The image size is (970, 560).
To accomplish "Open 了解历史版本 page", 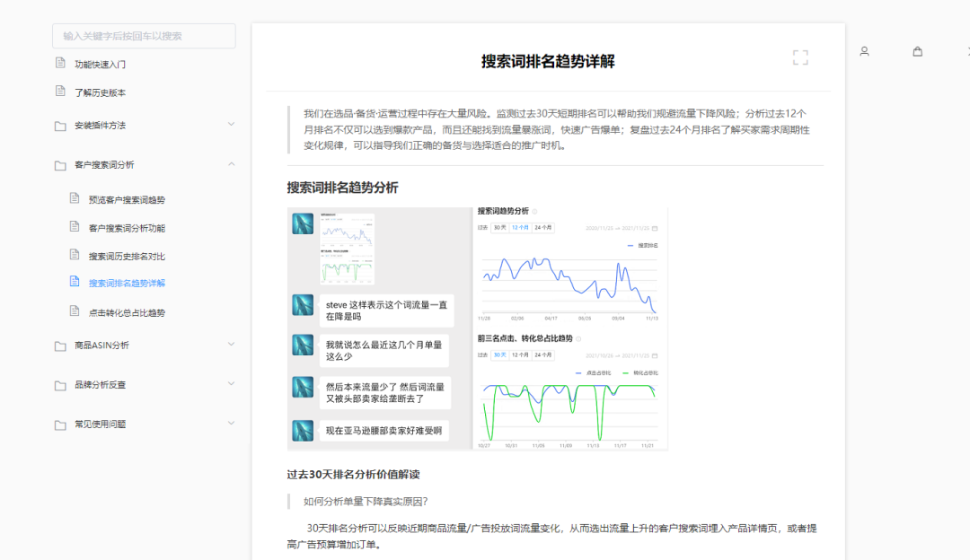I will tap(101, 92).
